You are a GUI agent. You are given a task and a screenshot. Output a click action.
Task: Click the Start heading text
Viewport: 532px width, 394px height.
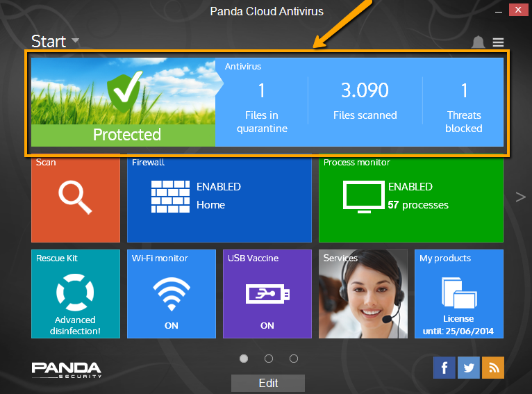pos(49,42)
